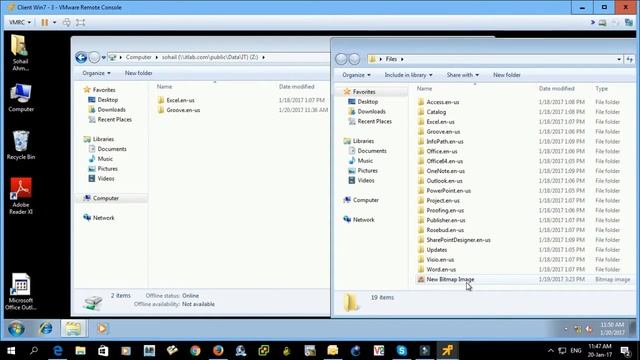Screen dimensions: 640x360
Task: Open the VMRC dropdown menu
Action: [20, 22]
